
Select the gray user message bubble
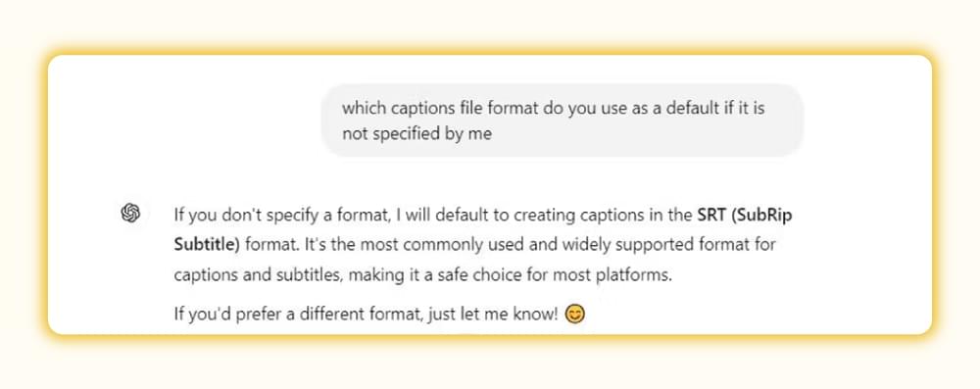click(562, 121)
